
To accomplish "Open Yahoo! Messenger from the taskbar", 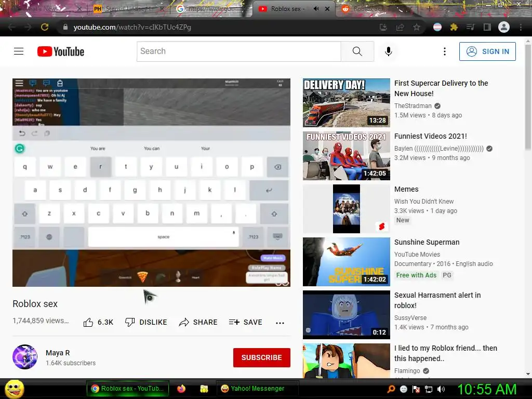I will [257, 389].
